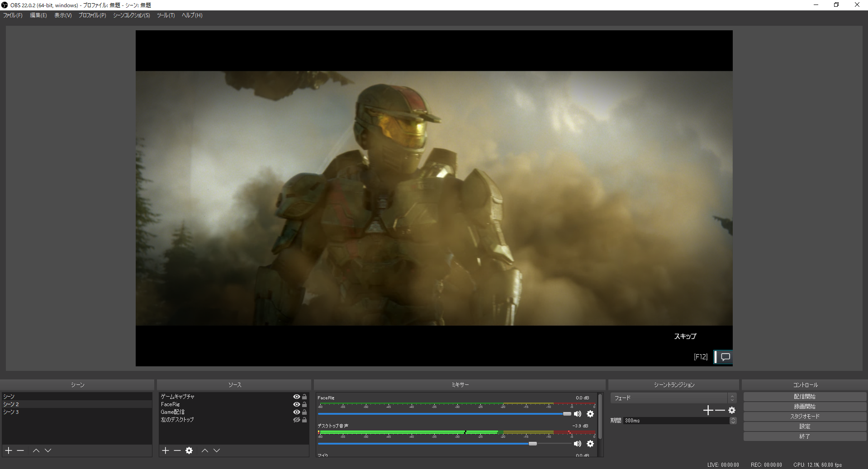Open the プロファイル(P) menu
868x469 pixels.
(x=92, y=15)
